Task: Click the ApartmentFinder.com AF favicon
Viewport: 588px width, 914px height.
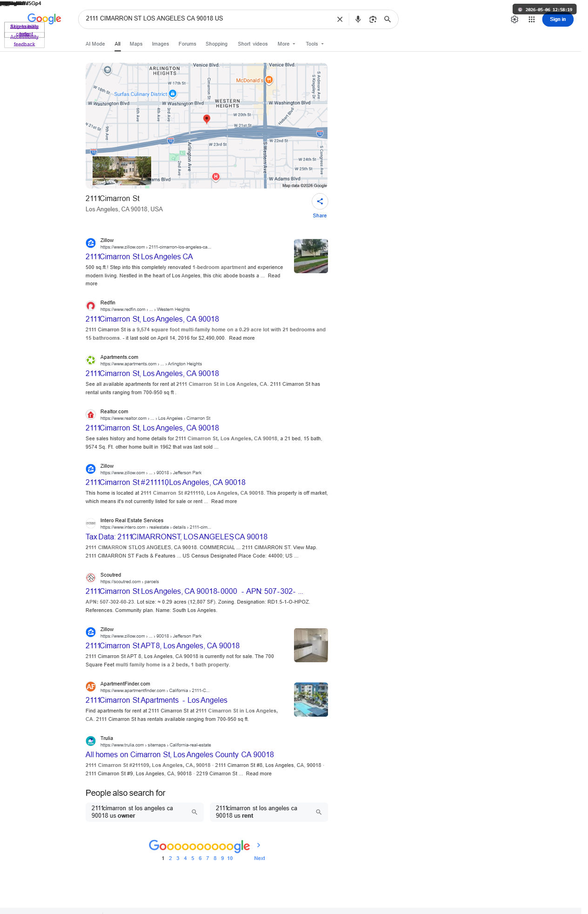Action: pyautogui.click(x=91, y=686)
